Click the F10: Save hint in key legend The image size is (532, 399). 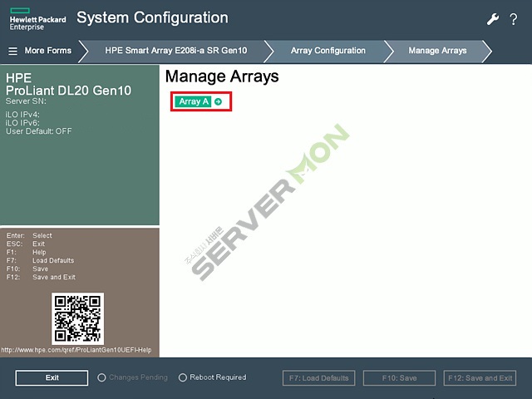point(27,268)
